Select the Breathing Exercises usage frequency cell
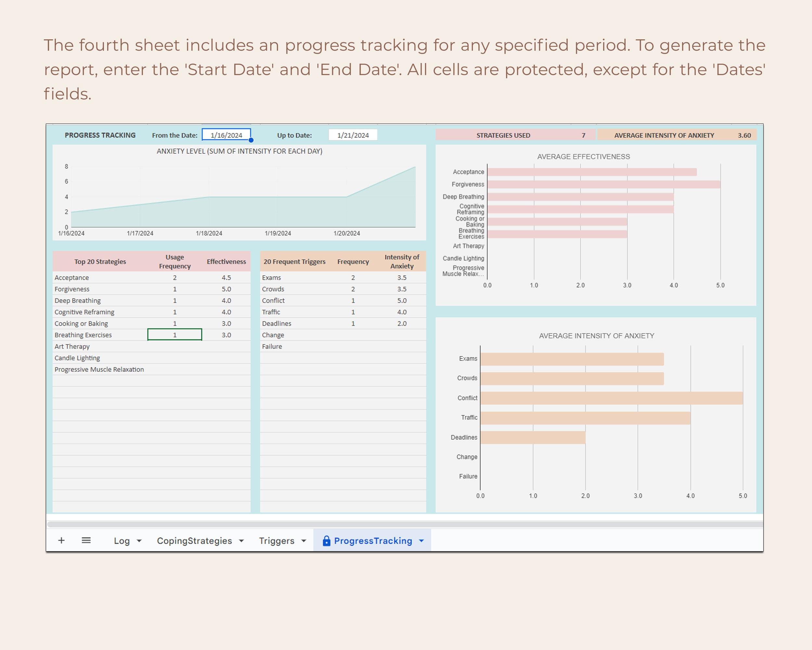812x650 pixels. tap(174, 335)
